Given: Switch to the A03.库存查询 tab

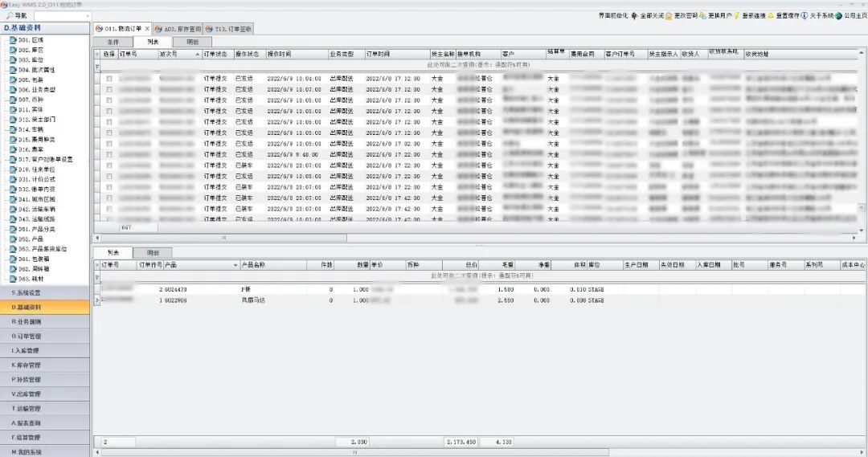Looking at the screenshot, I should pyautogui.click(x=178, y=28).
